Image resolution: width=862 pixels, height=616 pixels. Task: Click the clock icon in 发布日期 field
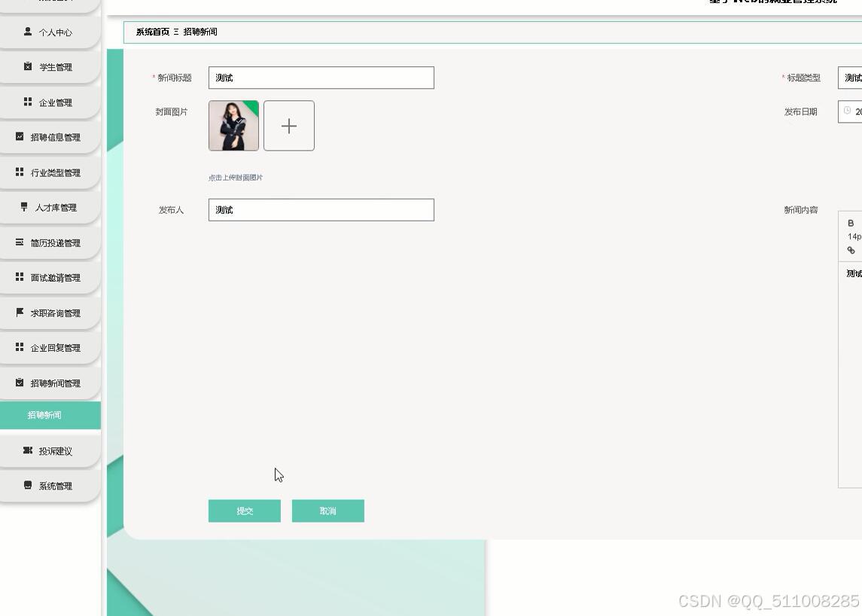pyautogui.click(x=847, y=111)
